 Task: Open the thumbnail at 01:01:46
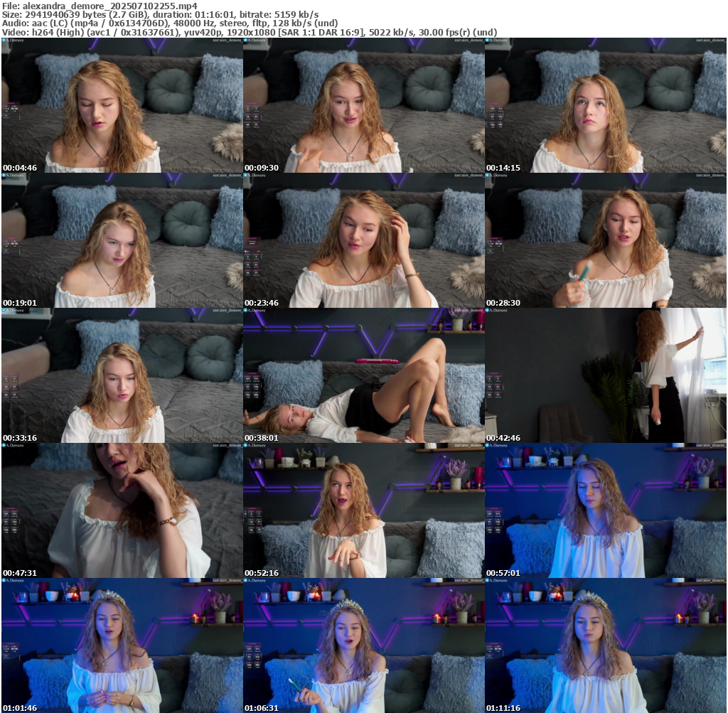point(122,645)
